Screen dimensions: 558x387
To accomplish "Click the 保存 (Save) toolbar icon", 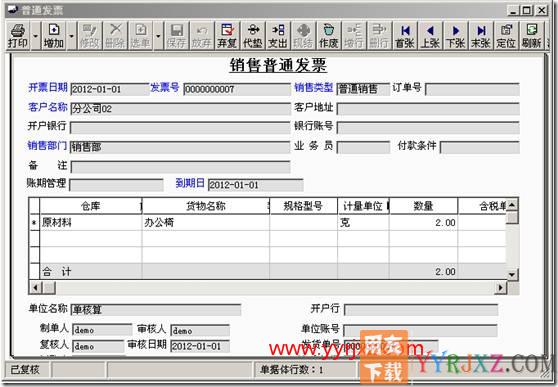I will [176, 36].
